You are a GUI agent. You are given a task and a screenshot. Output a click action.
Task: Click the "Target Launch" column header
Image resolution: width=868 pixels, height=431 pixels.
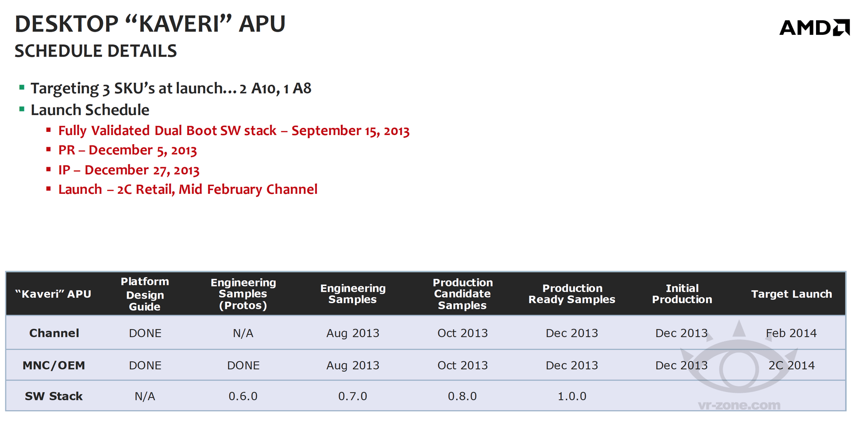(x=791, y=294)
